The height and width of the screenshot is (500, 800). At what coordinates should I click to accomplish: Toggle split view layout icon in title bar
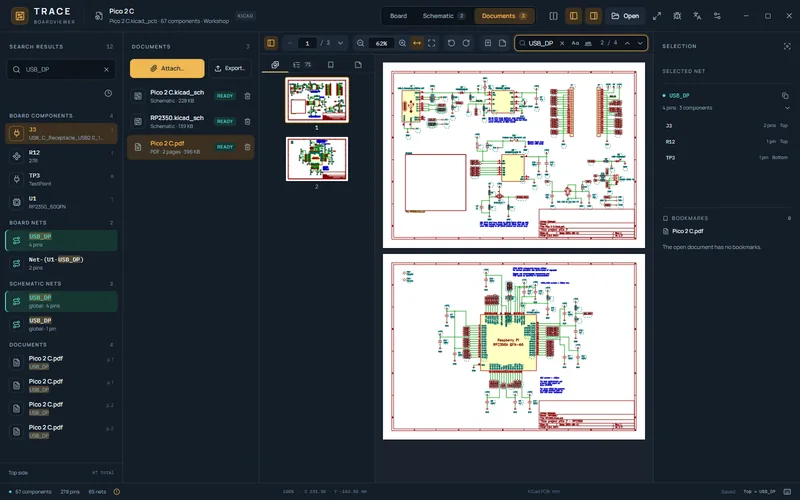[x=553, y=16]
